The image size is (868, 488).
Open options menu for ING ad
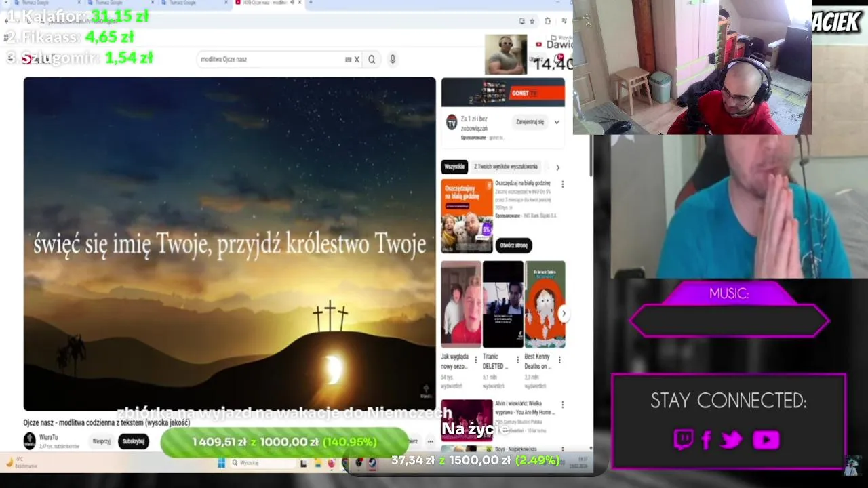[562, 184]
